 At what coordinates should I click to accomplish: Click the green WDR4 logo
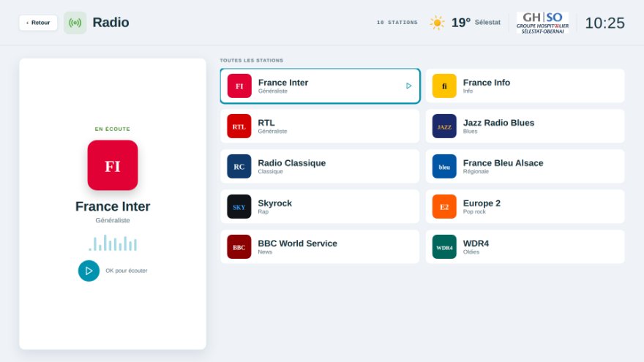pos(444,246)
